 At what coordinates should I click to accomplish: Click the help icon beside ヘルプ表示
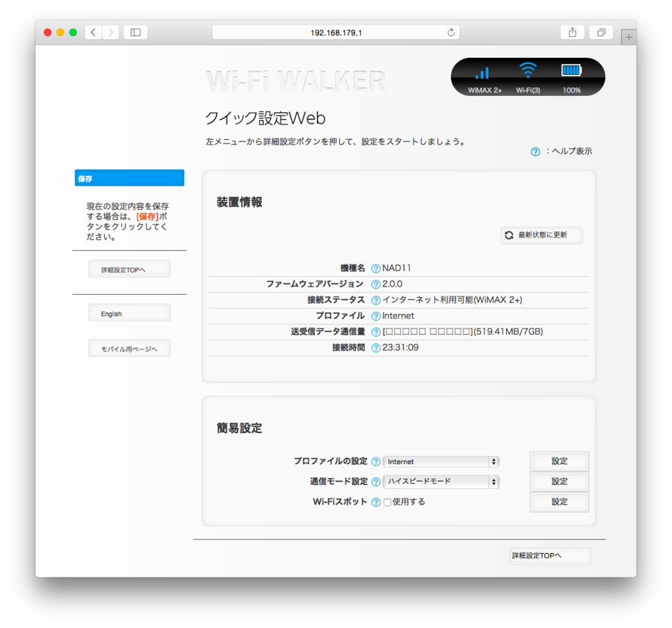coord(535,152)
